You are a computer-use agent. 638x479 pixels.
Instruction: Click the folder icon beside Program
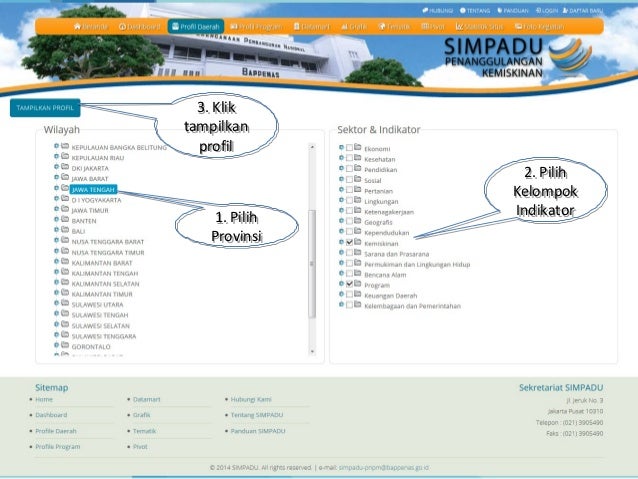pyautogui.click(x=358, y=284)
